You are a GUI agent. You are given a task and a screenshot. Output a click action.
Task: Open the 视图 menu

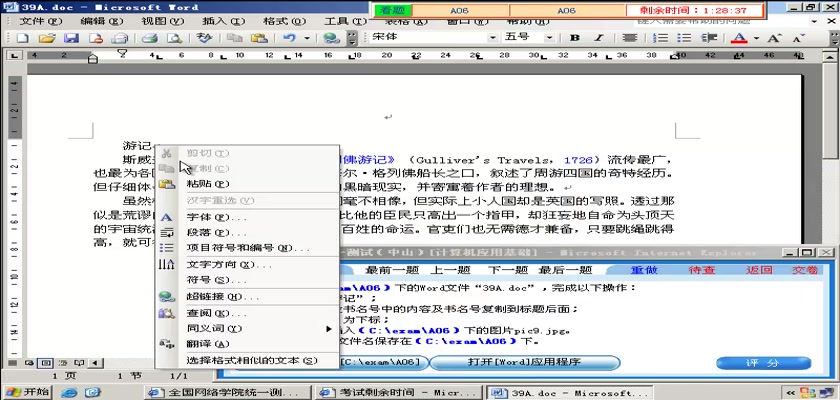click(162, 21)
